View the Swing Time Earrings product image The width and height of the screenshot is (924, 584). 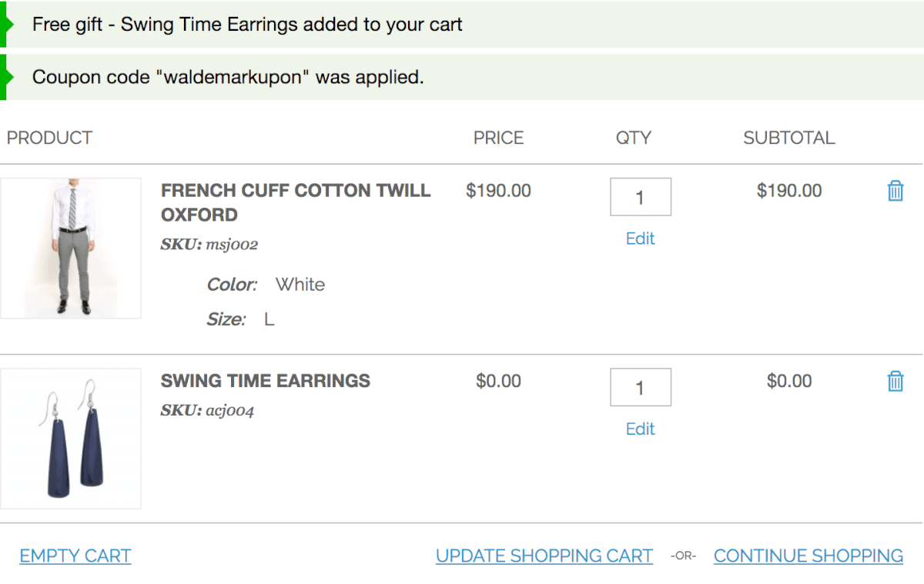tap(71, 439)
